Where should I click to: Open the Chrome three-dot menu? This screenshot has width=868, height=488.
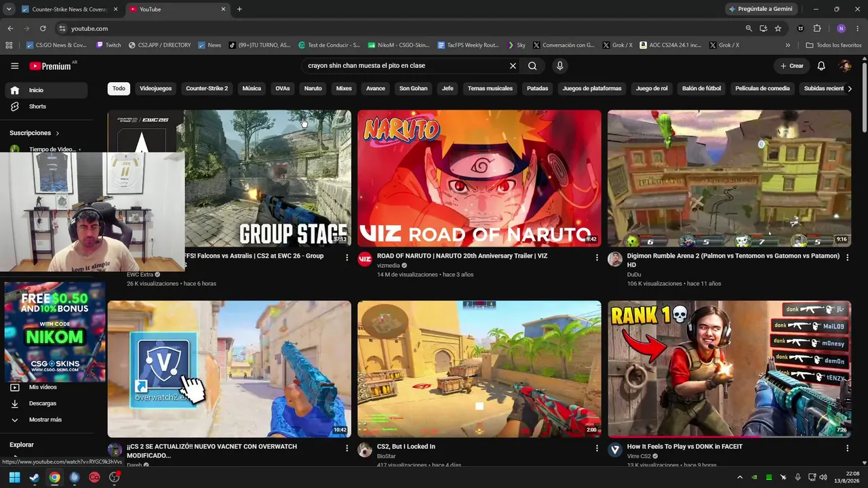(857, 28)
